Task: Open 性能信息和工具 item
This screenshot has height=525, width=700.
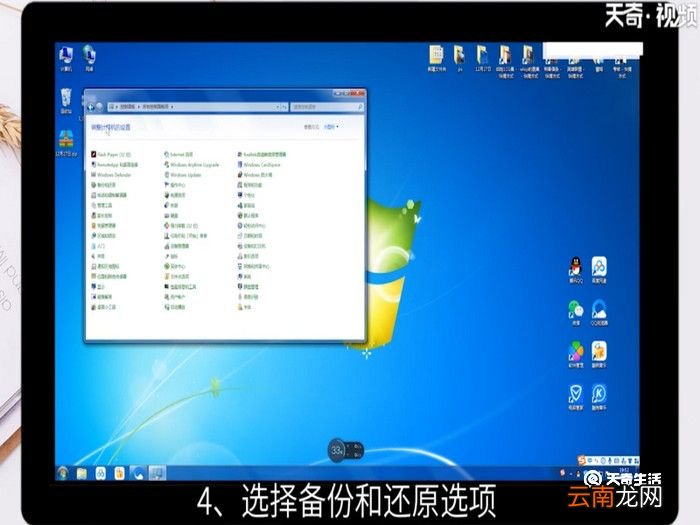Action: [180, 287]
